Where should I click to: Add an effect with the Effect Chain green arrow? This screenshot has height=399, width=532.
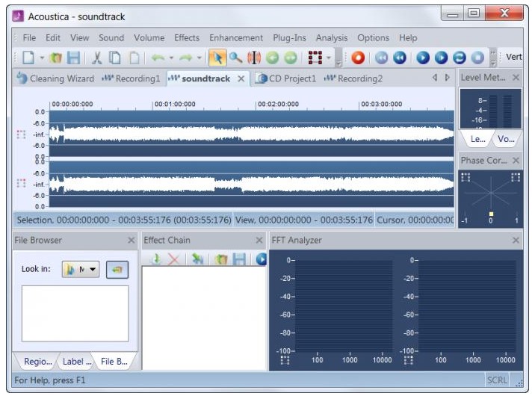156,259
